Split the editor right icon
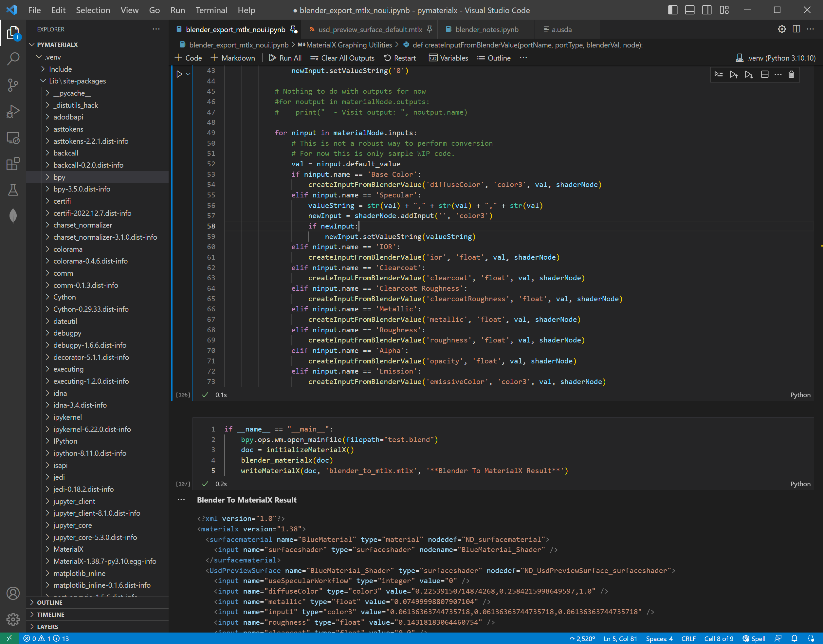823x644 pixels. click(796, 29)
